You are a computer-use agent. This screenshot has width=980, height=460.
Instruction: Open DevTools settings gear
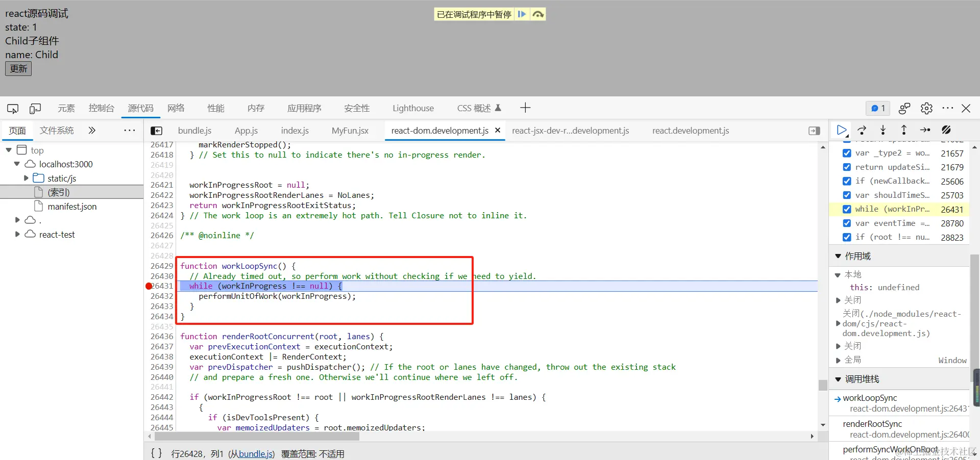[x=926, y=108]
